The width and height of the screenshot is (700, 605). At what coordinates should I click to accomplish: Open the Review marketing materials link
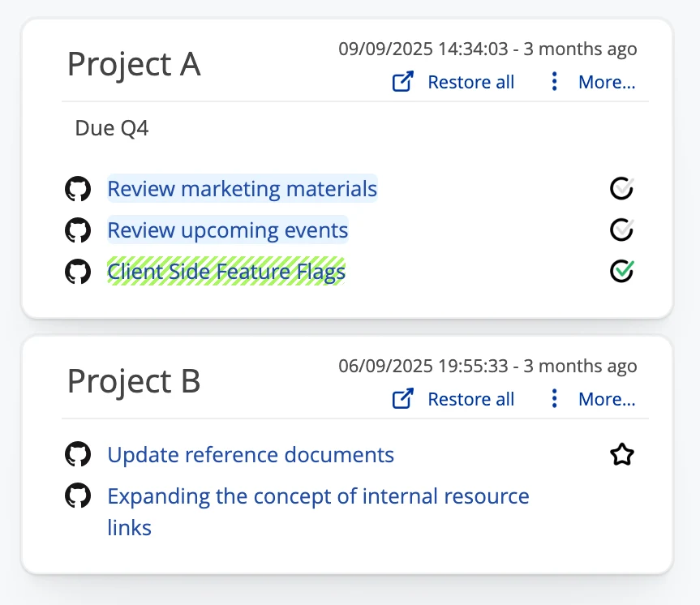242,189
